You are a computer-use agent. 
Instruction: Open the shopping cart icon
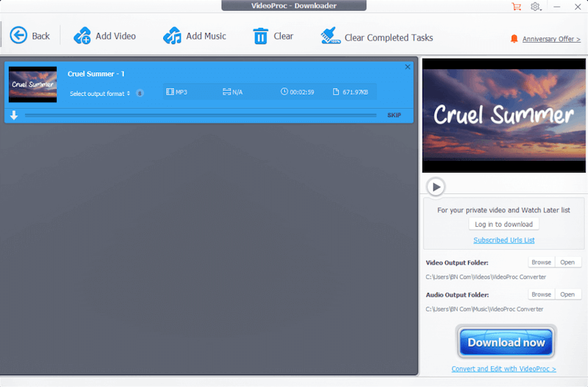coord(517,7)
